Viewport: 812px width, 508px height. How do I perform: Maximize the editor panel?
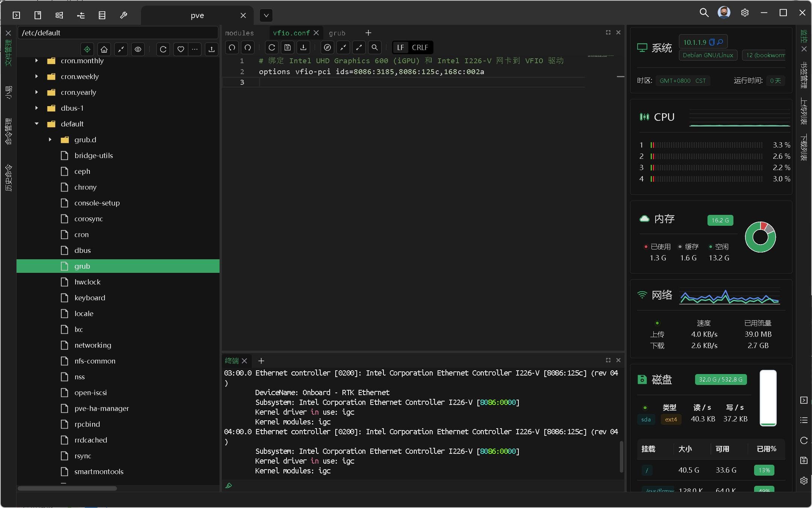[608, 32]
